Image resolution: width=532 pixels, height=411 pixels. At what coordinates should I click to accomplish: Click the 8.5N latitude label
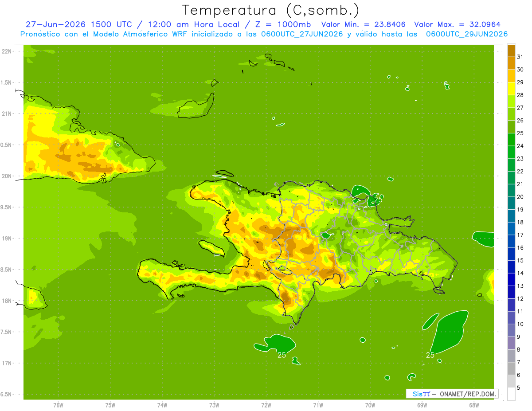point(6,270)
